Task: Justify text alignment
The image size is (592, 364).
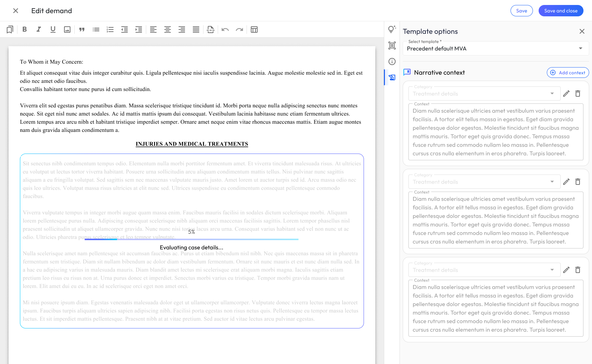Action: (196, 30)
